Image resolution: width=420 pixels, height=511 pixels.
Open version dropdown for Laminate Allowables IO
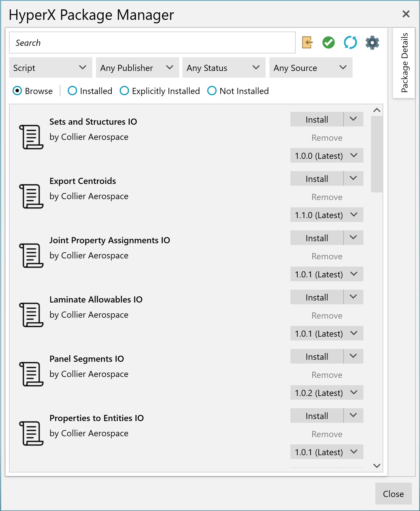[327, 333]
